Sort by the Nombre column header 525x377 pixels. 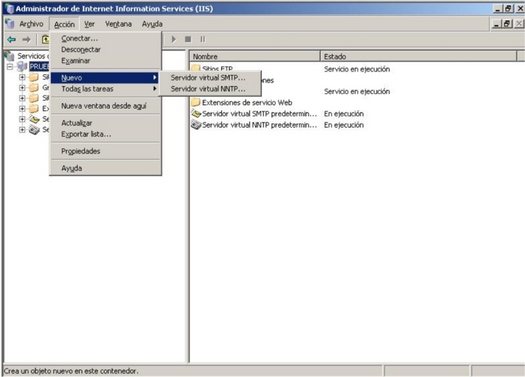tap(255, 56)
